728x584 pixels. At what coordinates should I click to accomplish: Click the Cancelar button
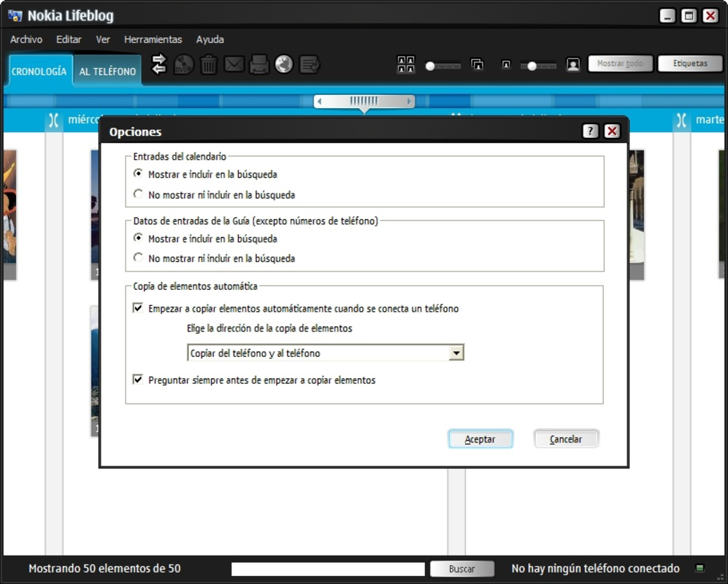[x=566, y=439]
